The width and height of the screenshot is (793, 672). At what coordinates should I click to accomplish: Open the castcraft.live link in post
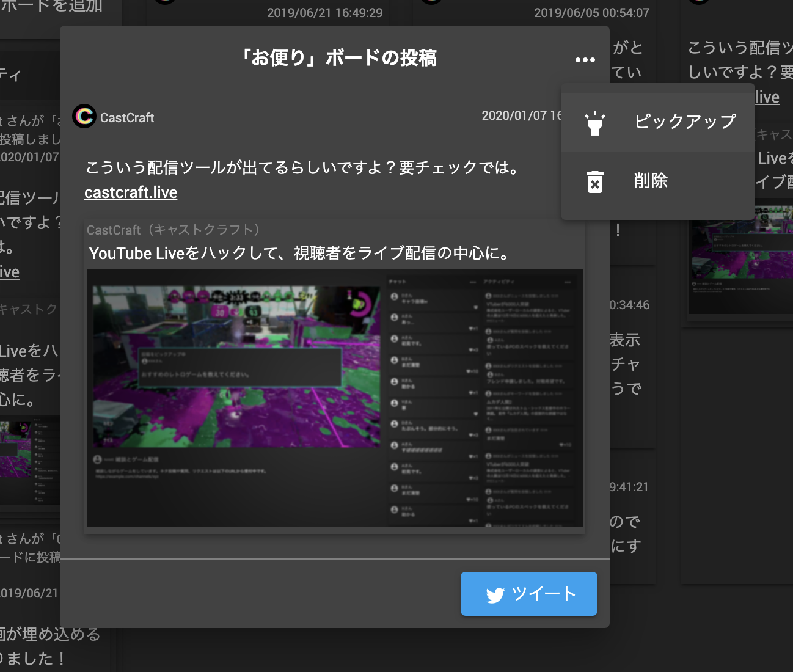tap(131, 192)
